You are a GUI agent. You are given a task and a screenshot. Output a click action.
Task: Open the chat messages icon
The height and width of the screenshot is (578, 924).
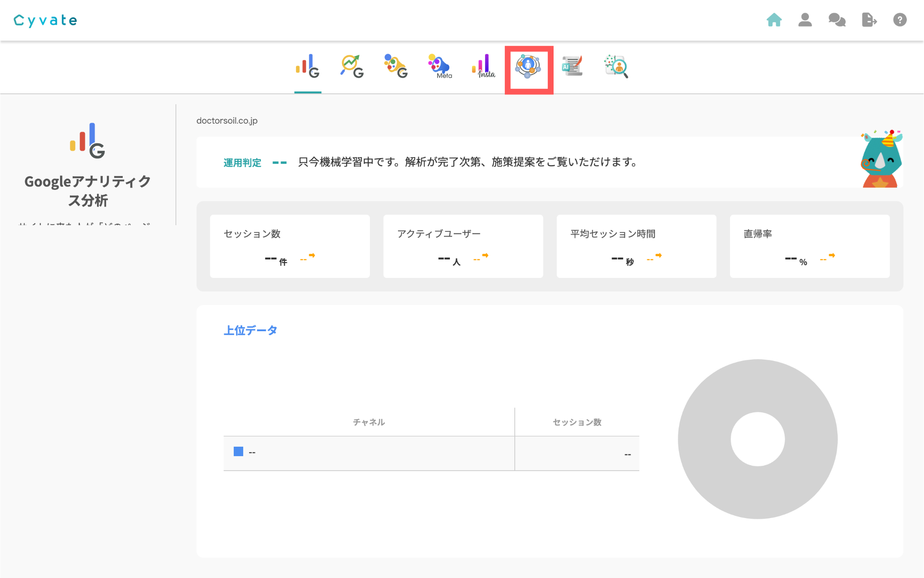point(837,20)
